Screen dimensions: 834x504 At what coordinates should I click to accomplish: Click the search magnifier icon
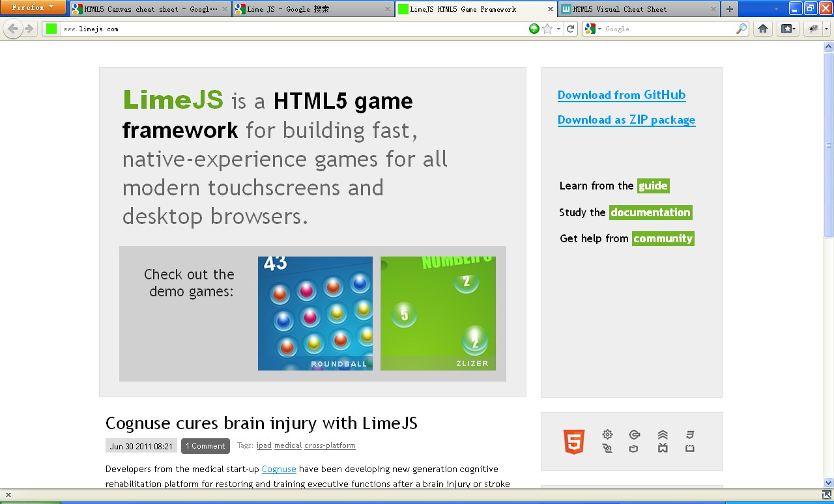[x=741, y=29]
